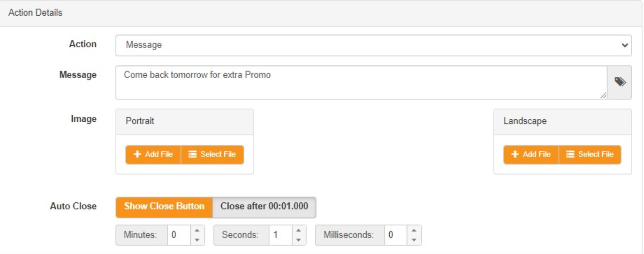Viewport: 644px width, 254px height.
Task: Focus the Seconds number field
Action: pos(281,235)
